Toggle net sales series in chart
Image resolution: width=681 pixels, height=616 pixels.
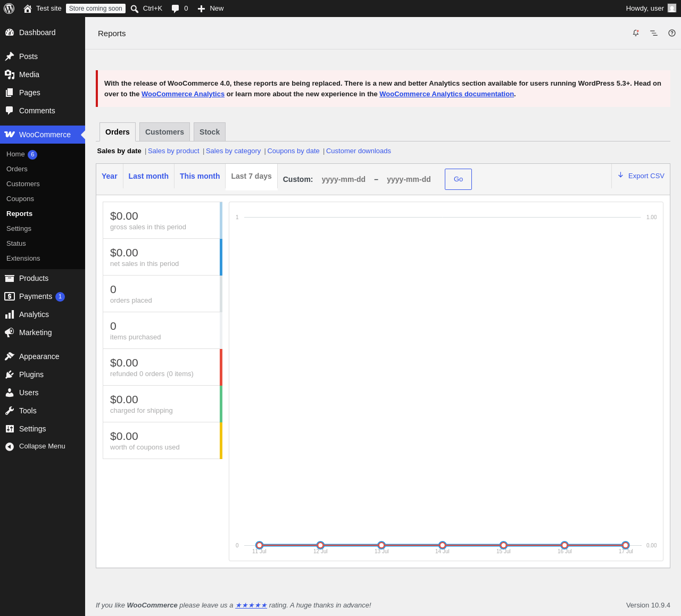tap(162, 257)
